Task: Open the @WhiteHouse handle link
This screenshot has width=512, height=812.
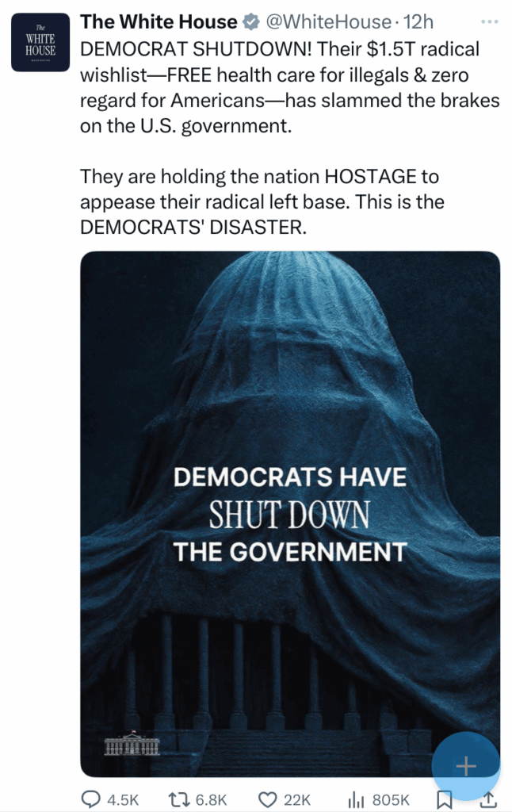Action: pos(328,21)
